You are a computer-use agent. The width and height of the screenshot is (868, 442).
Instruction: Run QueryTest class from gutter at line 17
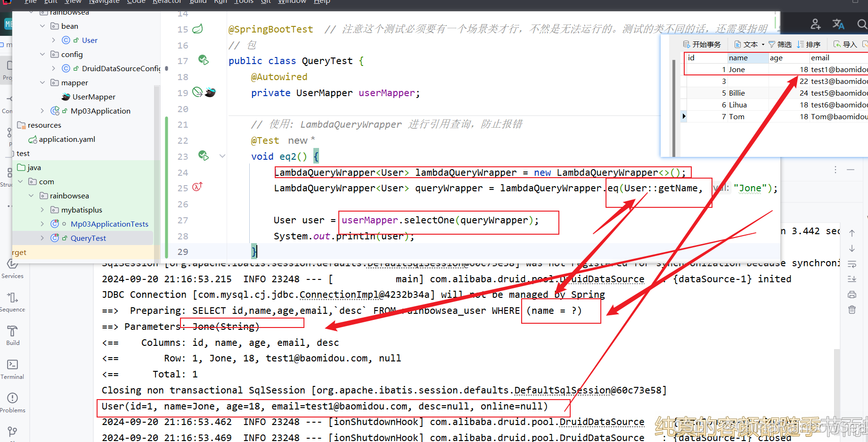click(204, 60)
